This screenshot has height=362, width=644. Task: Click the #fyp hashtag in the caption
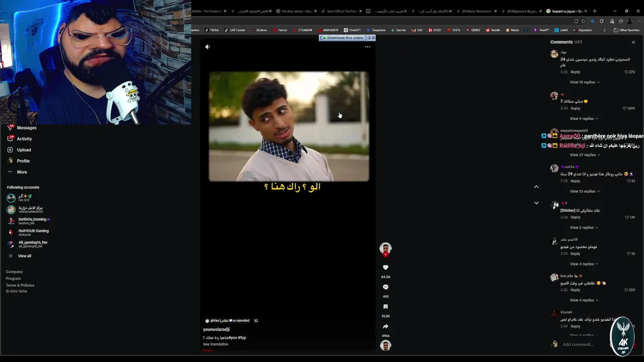click(x=242, y=337)
